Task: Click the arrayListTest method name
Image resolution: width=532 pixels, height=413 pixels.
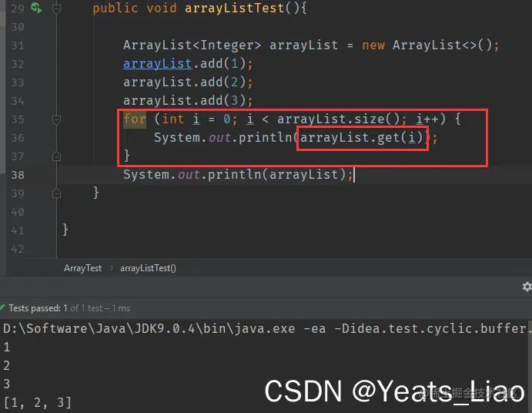Action: click(235, 8)
